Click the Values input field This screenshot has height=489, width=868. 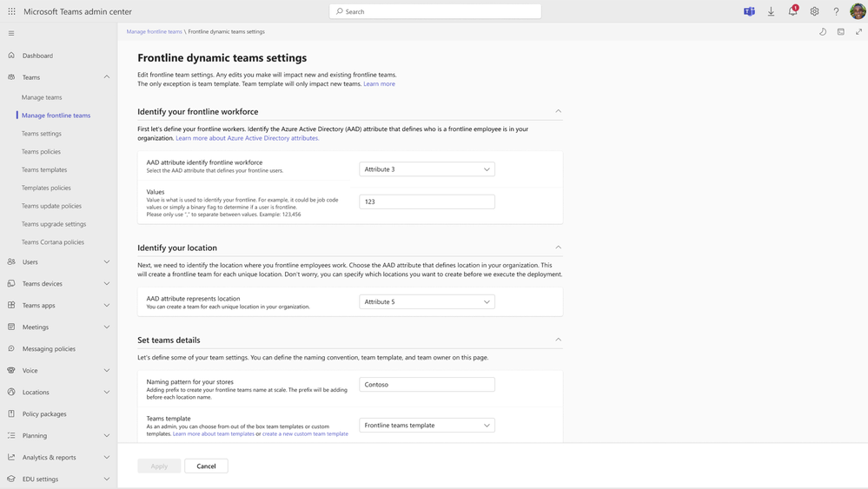[x=427, y=202]
